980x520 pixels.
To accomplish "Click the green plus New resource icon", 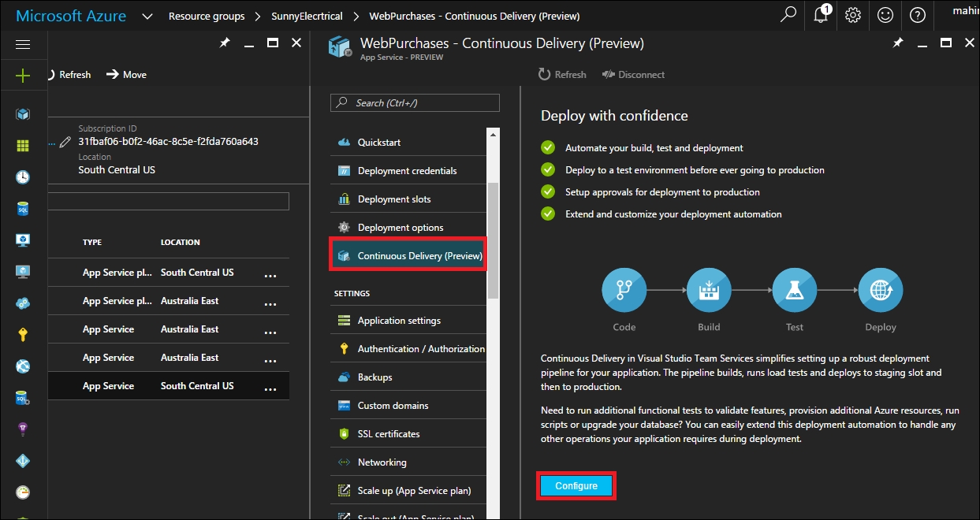I will pos(23,76).
